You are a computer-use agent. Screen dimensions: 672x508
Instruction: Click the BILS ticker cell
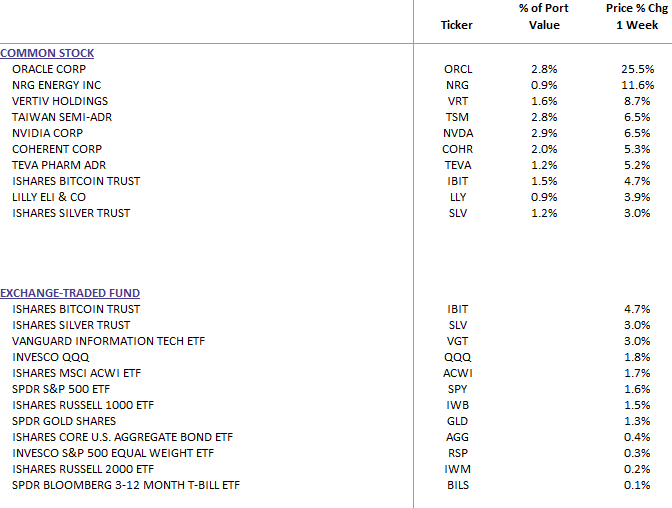coord(458,485)
